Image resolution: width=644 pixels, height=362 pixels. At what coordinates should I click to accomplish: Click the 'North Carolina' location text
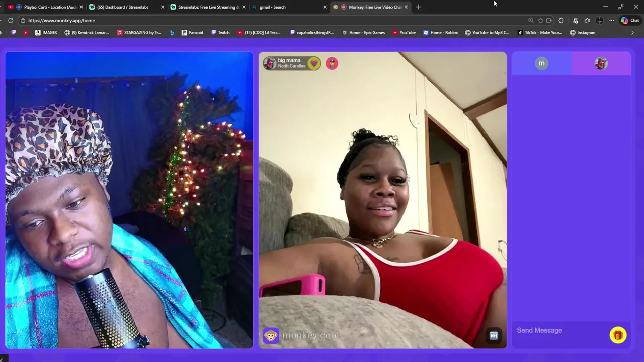tap(292, 66)
